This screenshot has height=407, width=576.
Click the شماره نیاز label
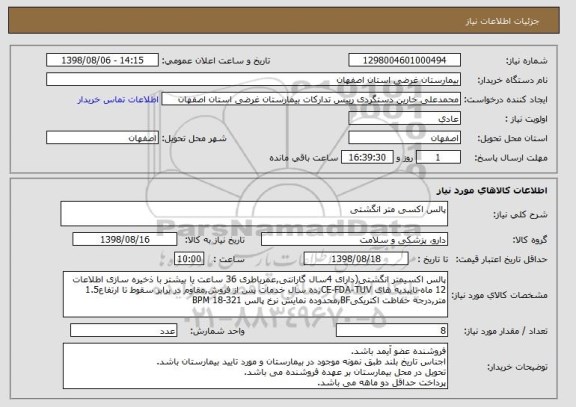pyautogui.click(x=527, y=61)
